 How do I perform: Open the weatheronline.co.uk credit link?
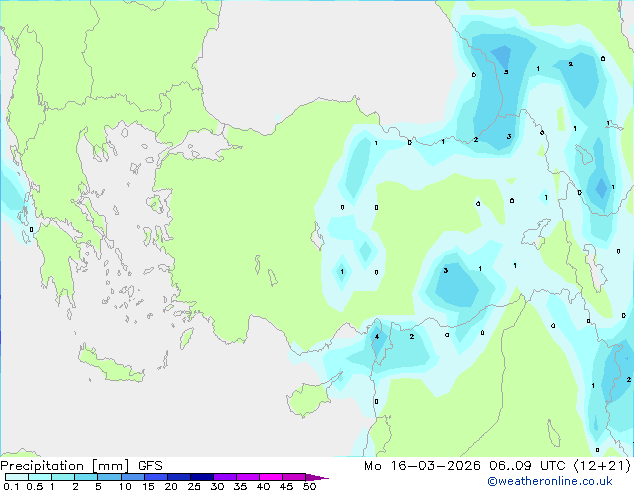[x=550, y=481]
